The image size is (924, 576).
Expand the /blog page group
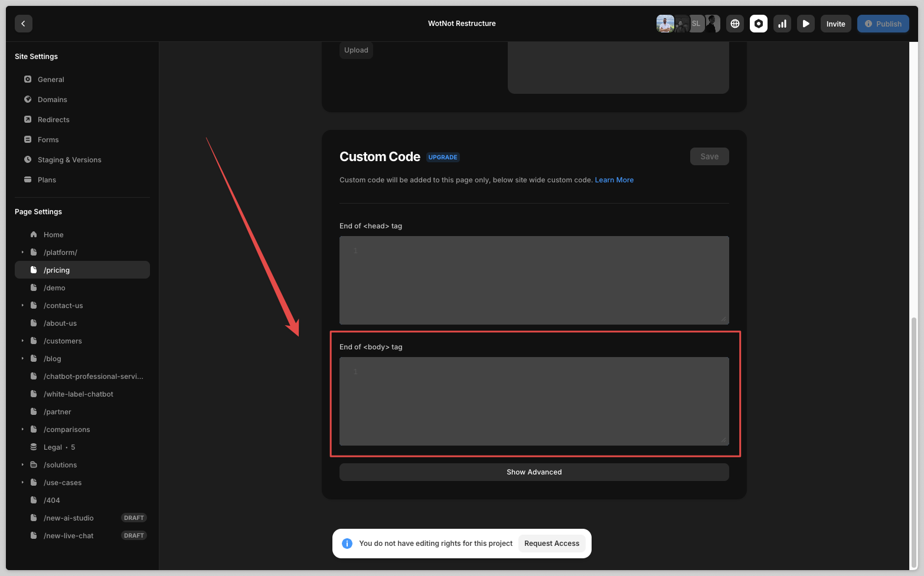(23, 359)
